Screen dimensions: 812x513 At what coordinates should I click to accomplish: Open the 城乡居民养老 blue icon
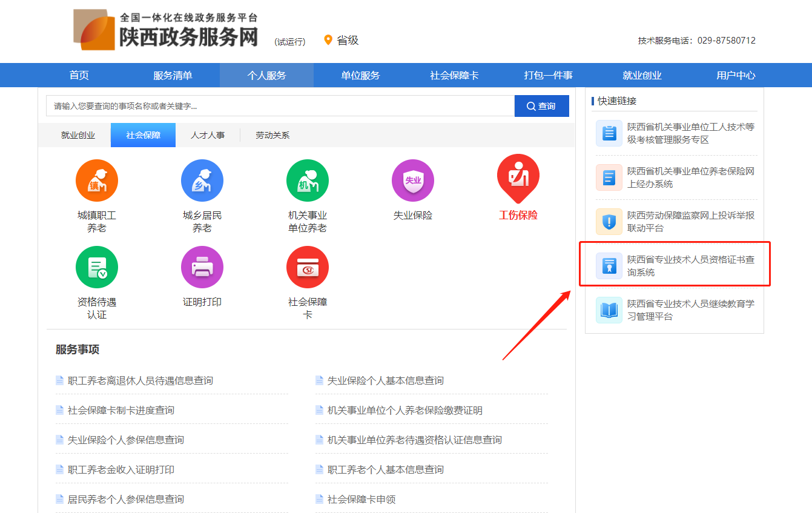coord(202,180)
